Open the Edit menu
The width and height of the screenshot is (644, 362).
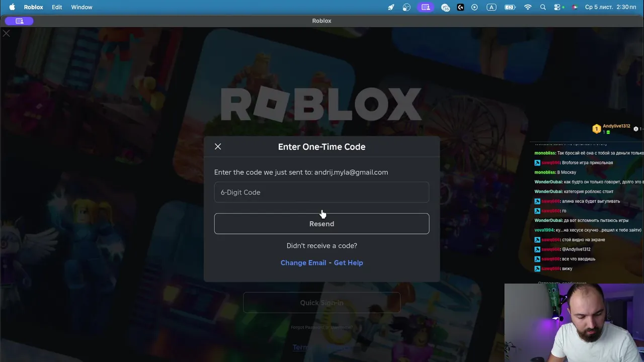(x=57, y=7)
